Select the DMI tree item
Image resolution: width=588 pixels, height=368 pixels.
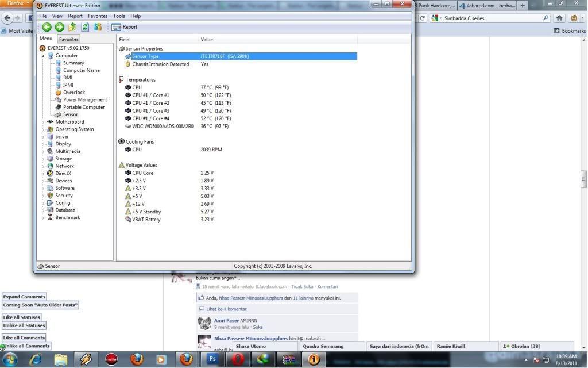point(68,78)
